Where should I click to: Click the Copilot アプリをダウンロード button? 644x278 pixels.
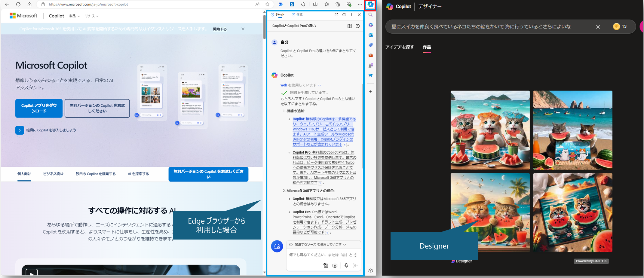[x=39, y=108]
